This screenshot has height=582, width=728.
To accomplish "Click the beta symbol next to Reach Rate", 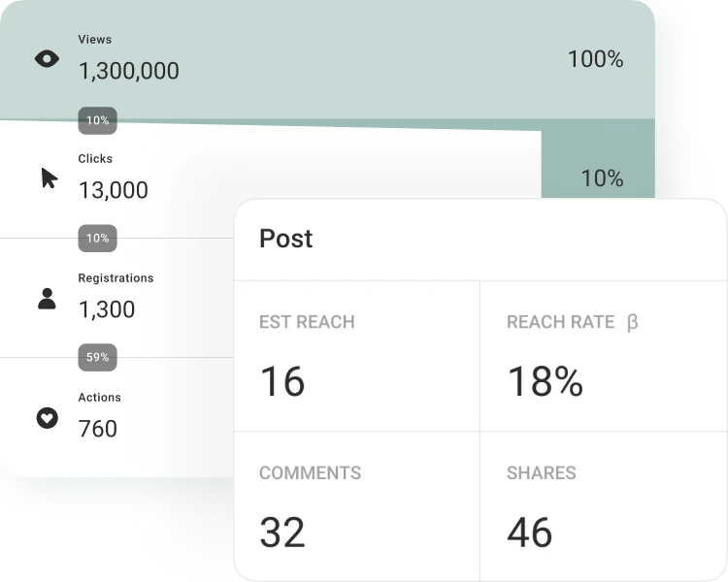I will coord(633,322).
